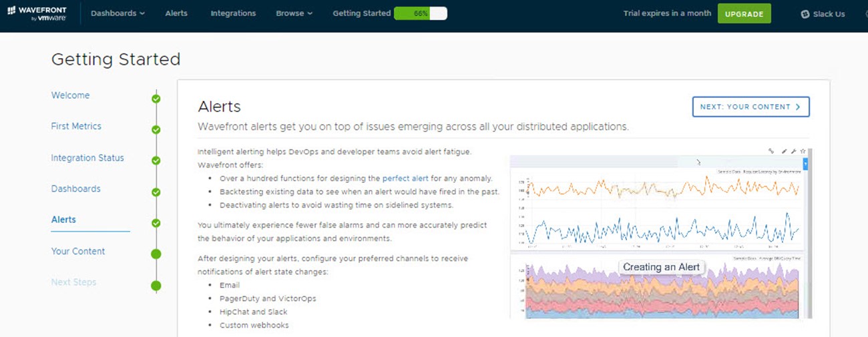Open the Dashboards step in sidebar
868x337 pixels.
75,189
